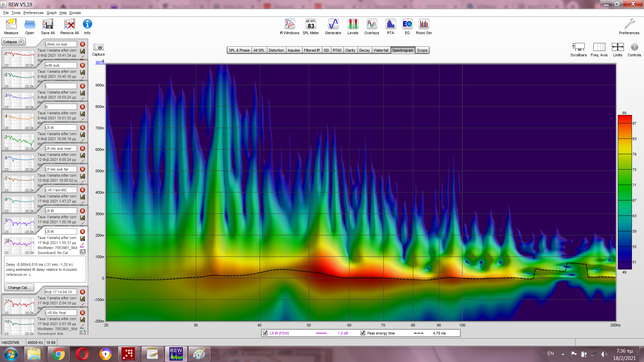
Task: Open graph Controls gear icon
Action: click(x=634, y=47)
